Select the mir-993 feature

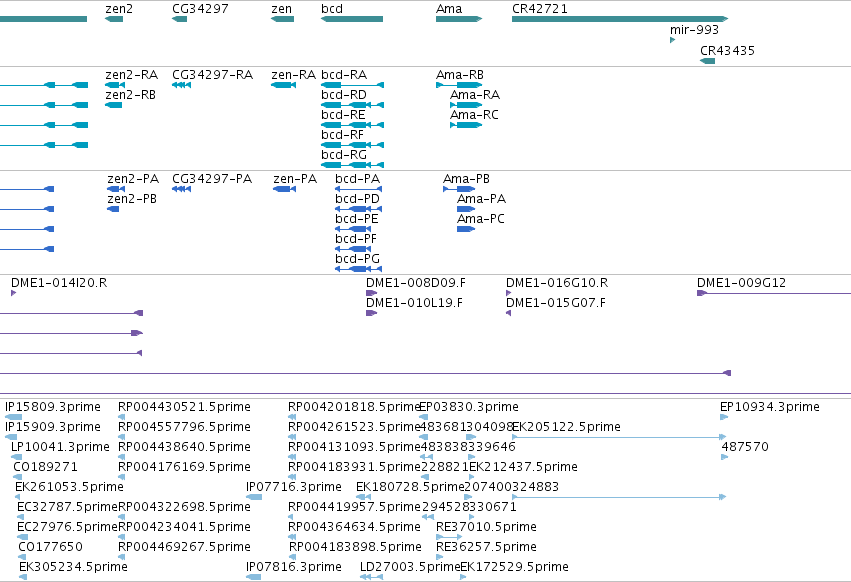[x=672, y=40]
